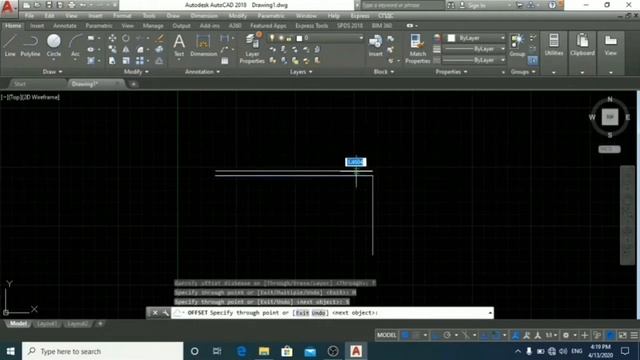Click the Rotate tool in Modify panel
Viewport: 640px width, 360px height.
click(x=126, y=38)
